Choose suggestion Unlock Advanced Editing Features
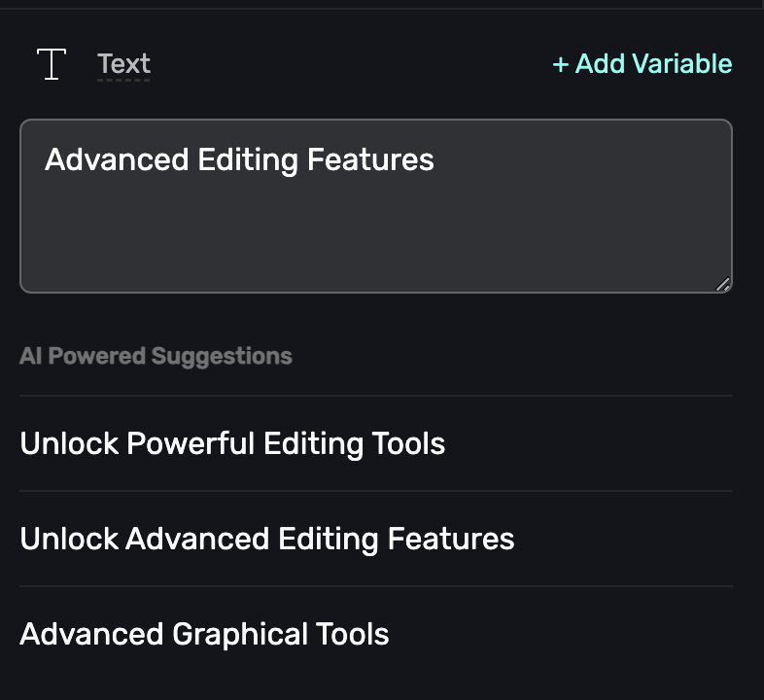The width and height of the screenshot is (764, 700). [266, 539]
